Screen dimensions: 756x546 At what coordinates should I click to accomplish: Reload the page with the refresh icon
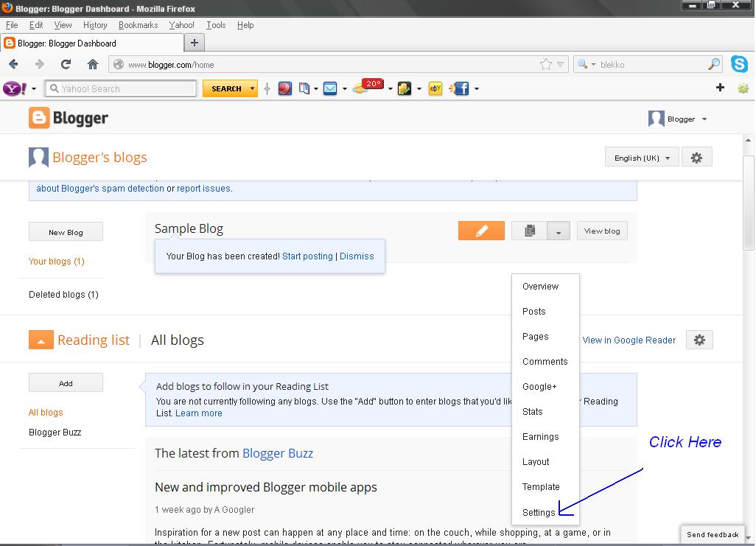click(66, 64)
